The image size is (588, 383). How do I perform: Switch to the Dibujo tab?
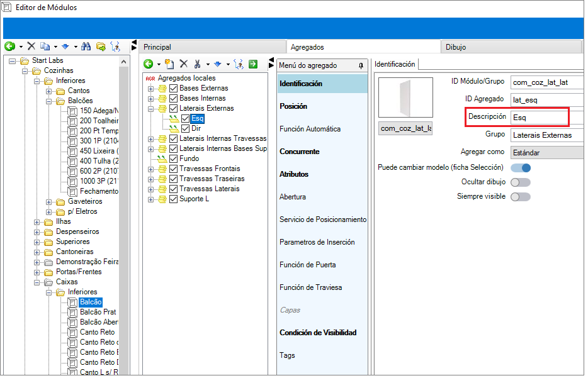511,47
